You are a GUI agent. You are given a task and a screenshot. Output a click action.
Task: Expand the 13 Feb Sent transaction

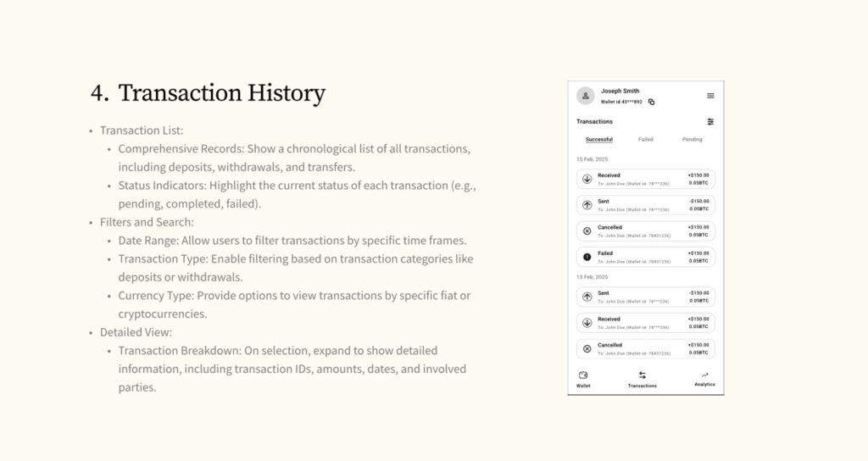tap(646, 297)
